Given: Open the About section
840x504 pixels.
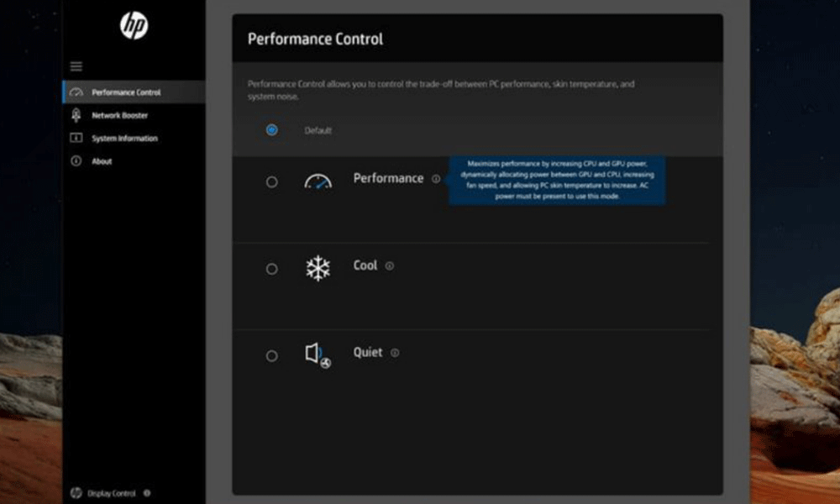Looking at the screenshot, I should [102, 160].
